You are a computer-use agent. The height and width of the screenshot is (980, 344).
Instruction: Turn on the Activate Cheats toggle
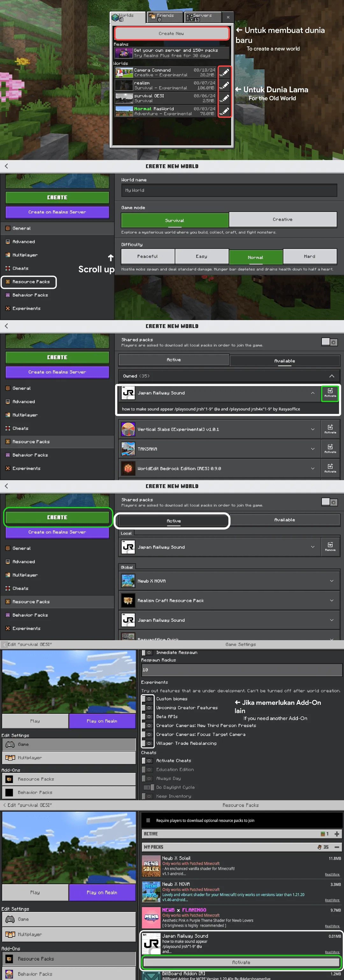click(x=147, y=760)
